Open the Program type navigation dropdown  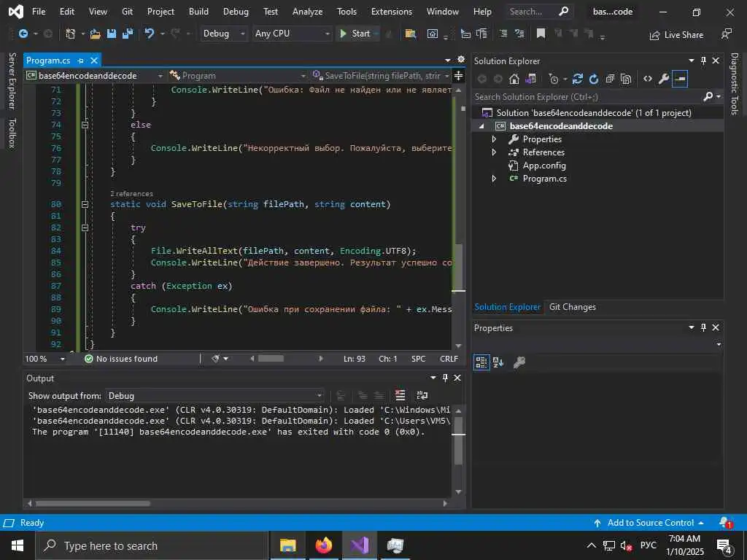coord(237,76)
